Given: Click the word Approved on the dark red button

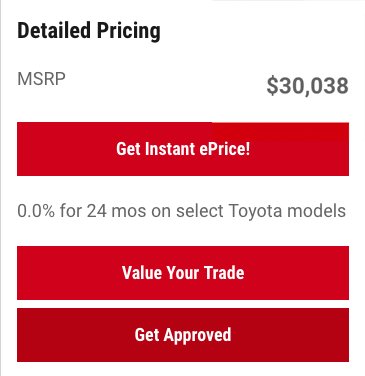Looking at the screenshot, I should point(197,335).
